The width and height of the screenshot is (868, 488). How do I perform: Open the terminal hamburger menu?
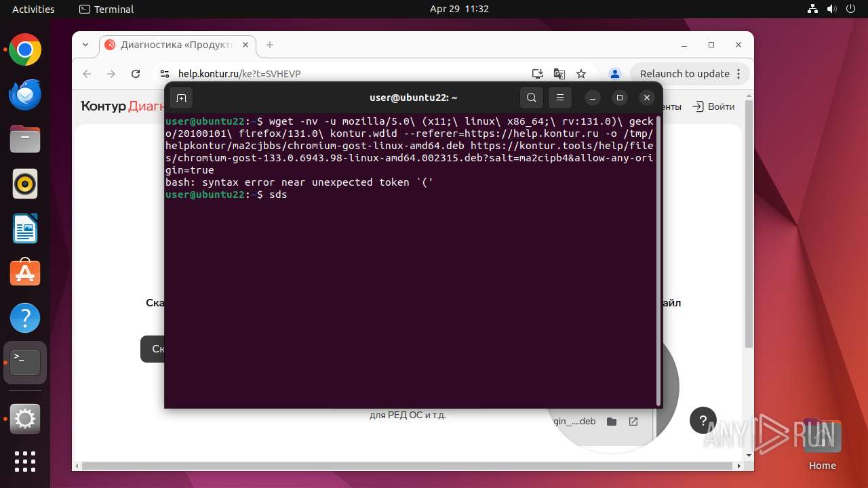[560, 98]
